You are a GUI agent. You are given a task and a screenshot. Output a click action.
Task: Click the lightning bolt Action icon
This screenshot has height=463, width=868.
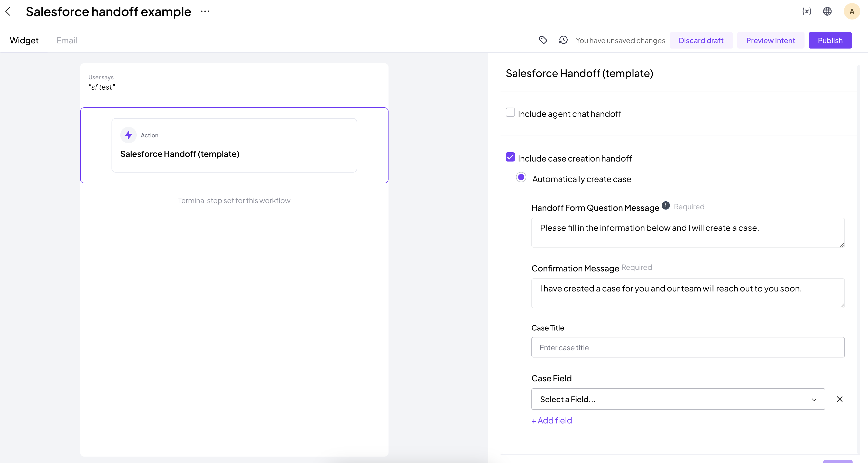pyautogui.click(x=128, y=135)
